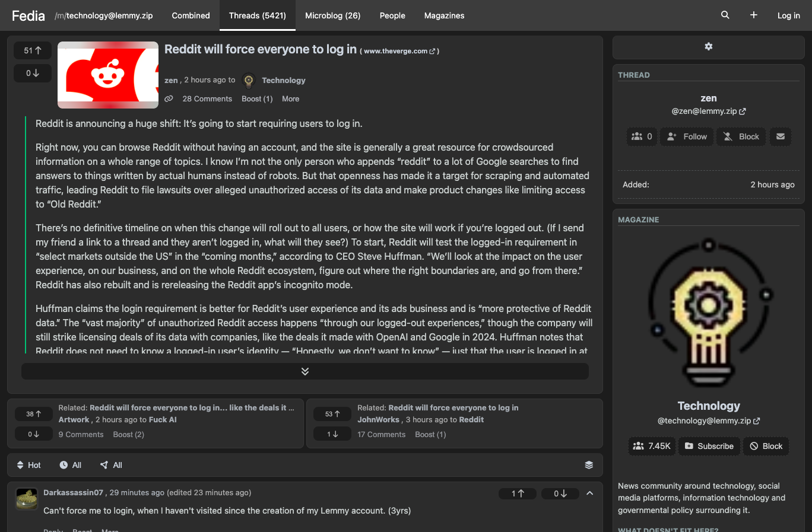Expand the full thread body text
812x532 pixels.
pyautogui.click(x=305, y=371)
